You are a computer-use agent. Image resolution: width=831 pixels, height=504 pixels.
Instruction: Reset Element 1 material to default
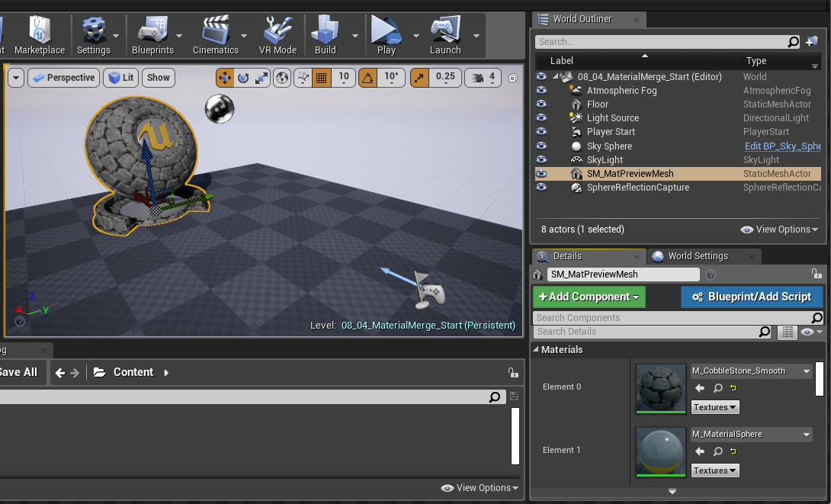733,451
